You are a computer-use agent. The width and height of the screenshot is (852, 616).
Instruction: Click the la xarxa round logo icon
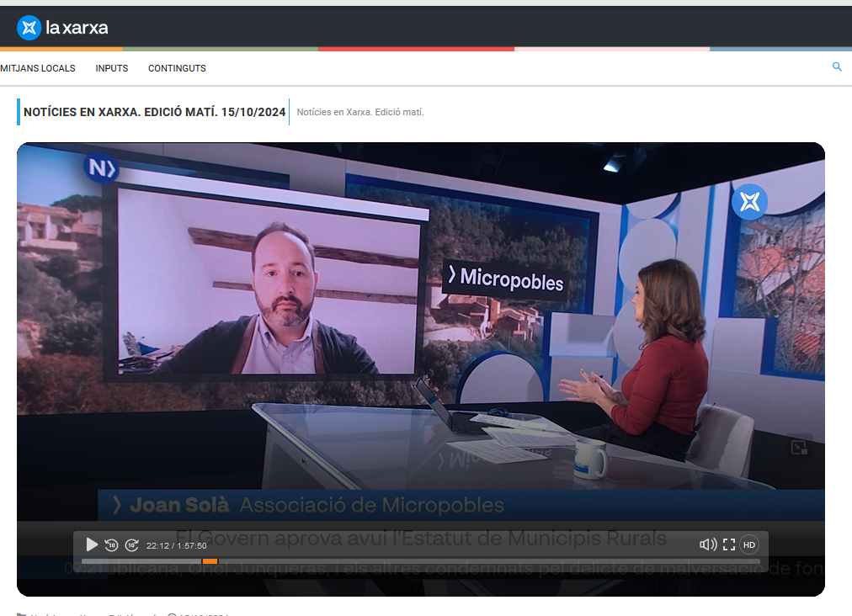click(x=29, y=28)
